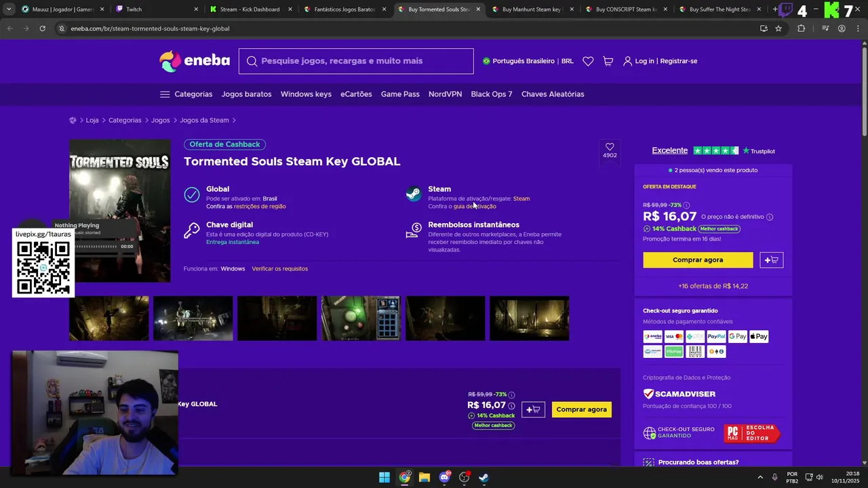Open the Windows Start button
This screenshot has width=868, height=488.
tap(384, 477)
